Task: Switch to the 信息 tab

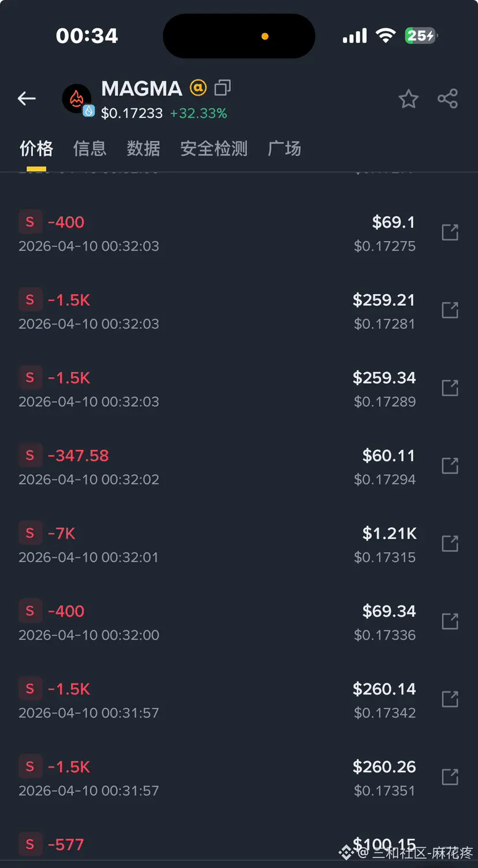Action: point(89,149)
